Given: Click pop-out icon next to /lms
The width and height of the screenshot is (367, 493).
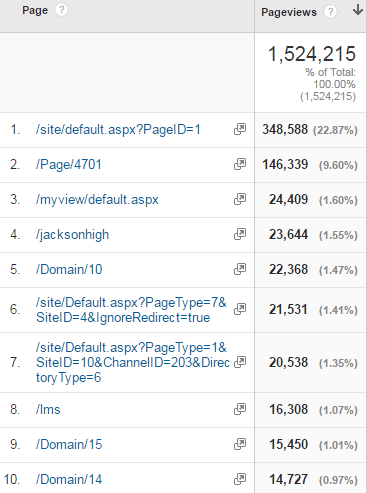Looking at the screenshot, I should pyautogui.click(x=240, y=409).
